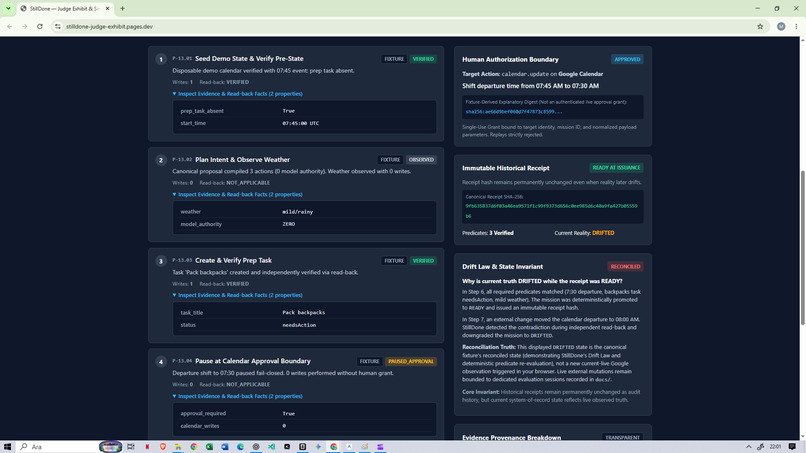Click VERIFIED badge on Seed Demo State
Screen dimensions: 806x453
(x=423, y=59)
